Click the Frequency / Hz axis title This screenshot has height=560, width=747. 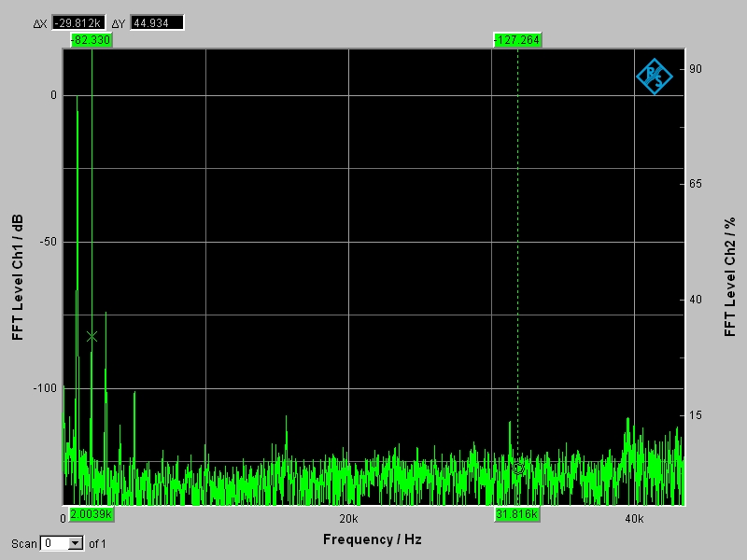373,539
